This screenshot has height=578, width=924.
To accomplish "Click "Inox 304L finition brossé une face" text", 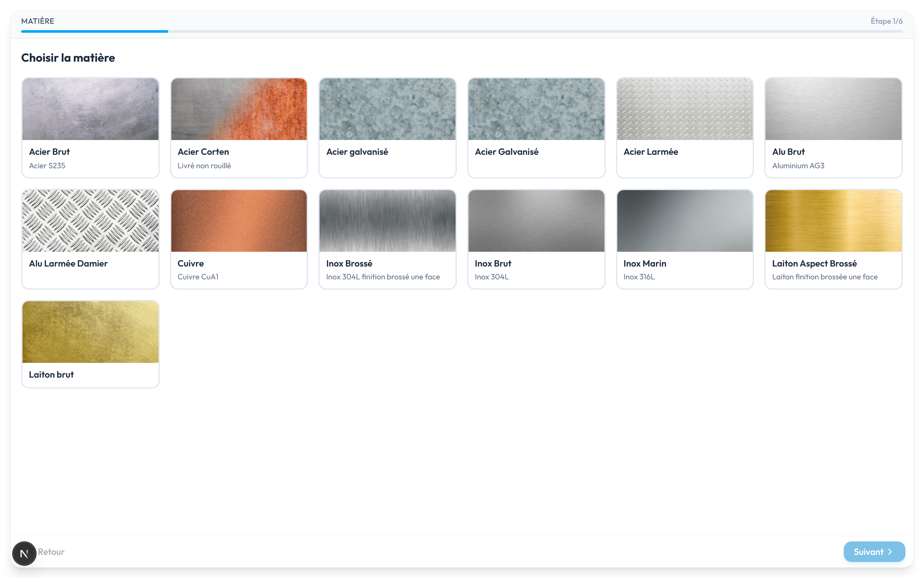I will coord(383,277).
